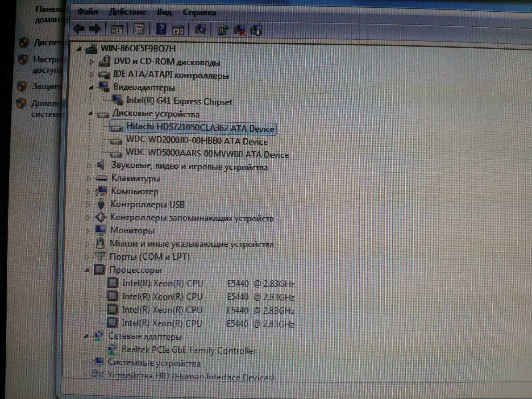Expand IDE ATA/ATAPI контроллеры node
The width and height of the screenshot is (532, 399).
(91, 75)
